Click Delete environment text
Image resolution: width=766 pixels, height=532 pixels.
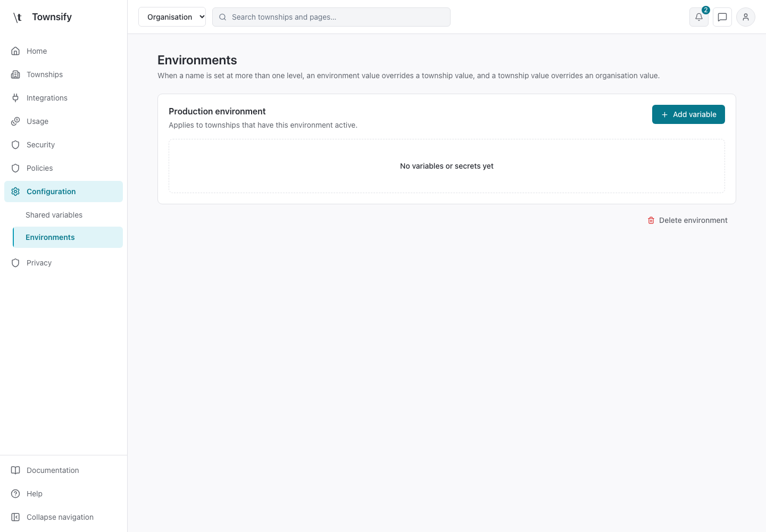click(x=693, y=220)
